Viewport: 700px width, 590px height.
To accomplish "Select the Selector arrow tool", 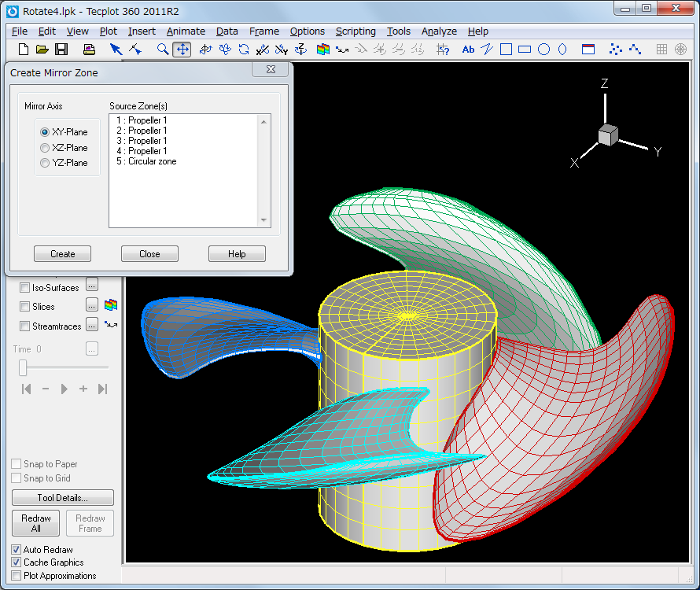I will pyautogui.click(x=116, y=49).
